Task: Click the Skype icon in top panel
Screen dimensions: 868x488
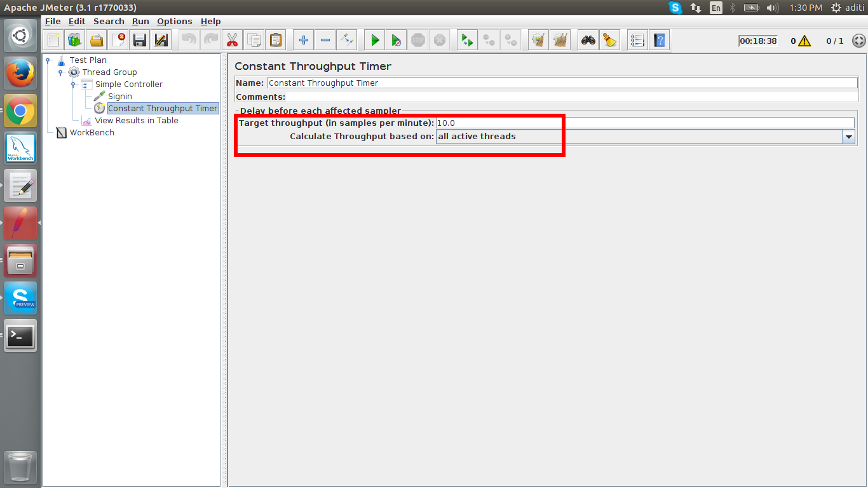Action: 675,8
